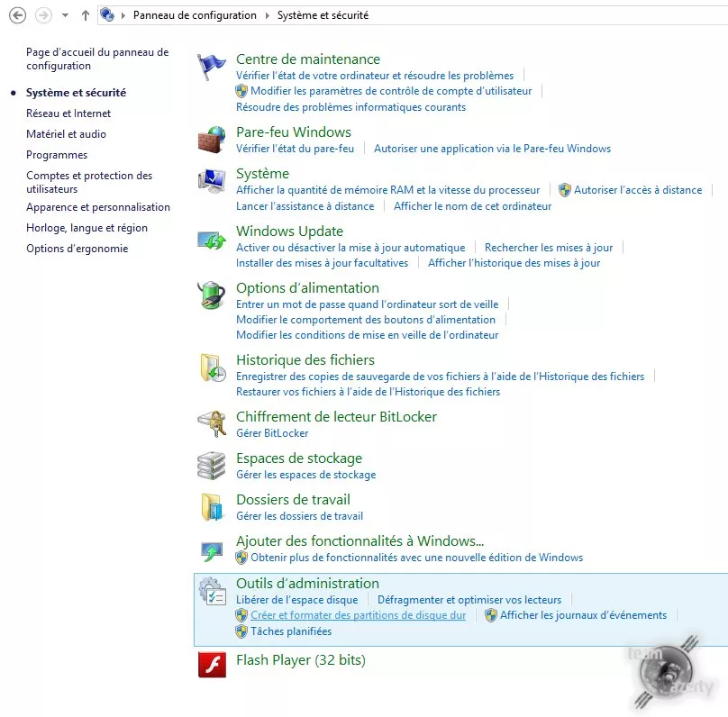Go to Page d'accueil du panneau de configuration
728x717 pixels.
click(97, 59)
